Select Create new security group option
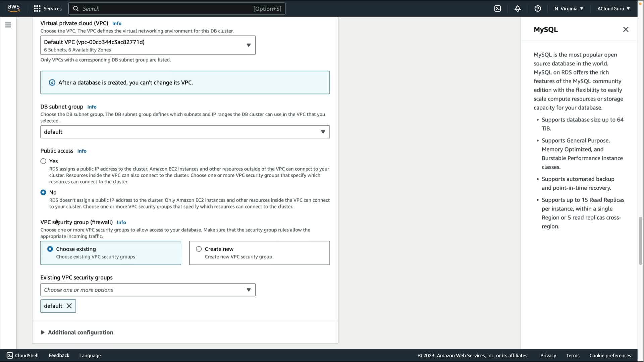This screenshot has height=362, width=644. [x=199, y=249]
